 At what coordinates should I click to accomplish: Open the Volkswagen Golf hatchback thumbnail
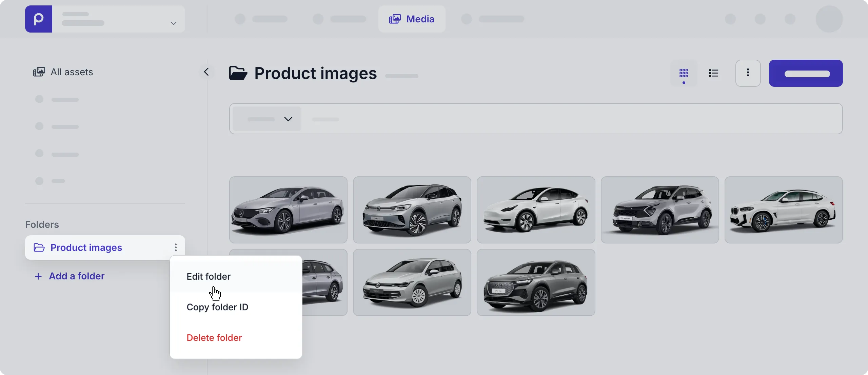click(412, 282)
